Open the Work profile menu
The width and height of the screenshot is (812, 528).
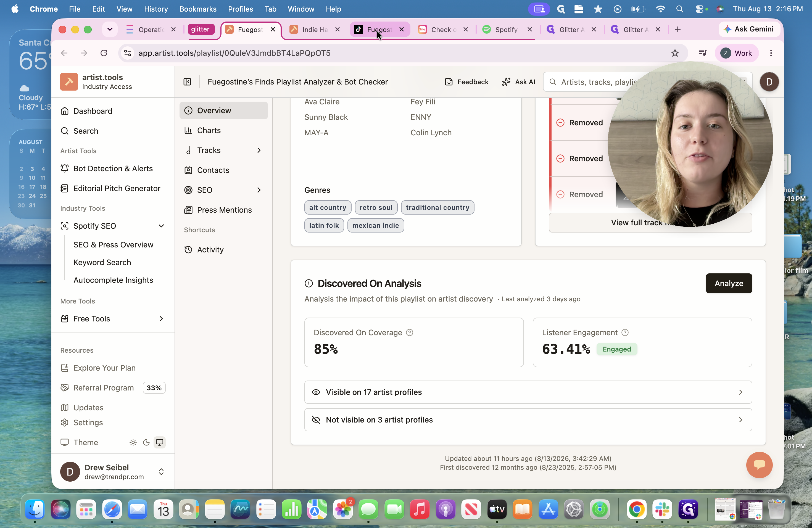coord(736,53)
